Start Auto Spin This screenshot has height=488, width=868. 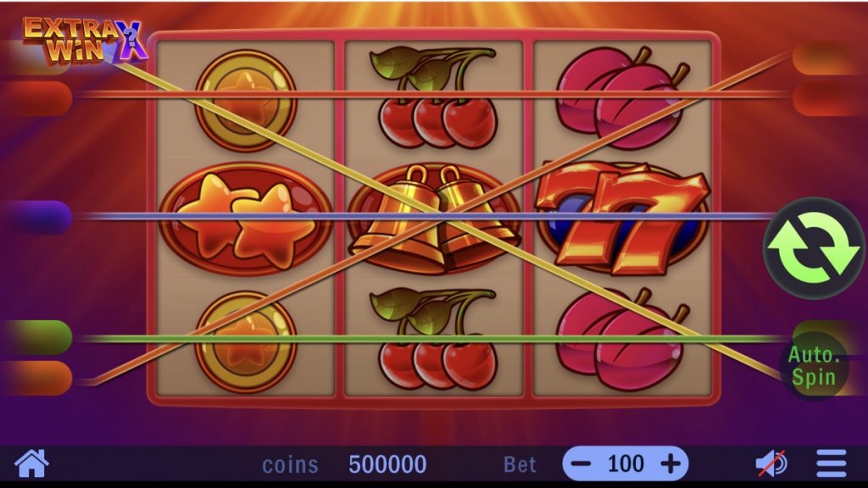813,366
